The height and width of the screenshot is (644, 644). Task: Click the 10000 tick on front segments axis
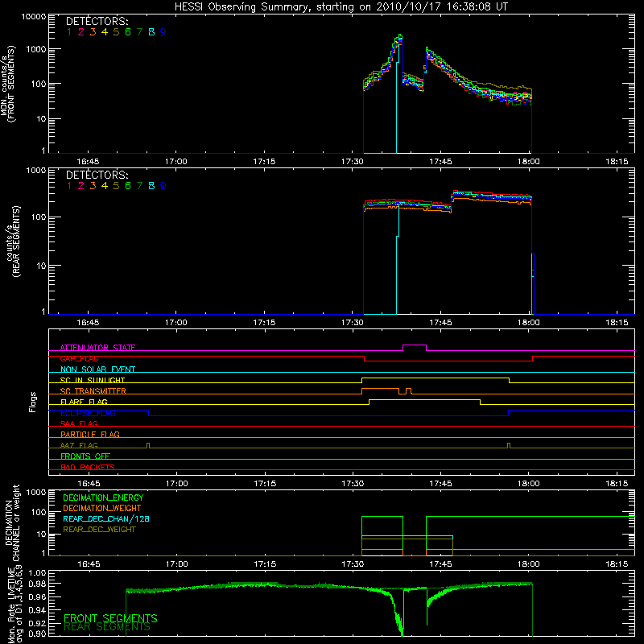tap(34, 16)
